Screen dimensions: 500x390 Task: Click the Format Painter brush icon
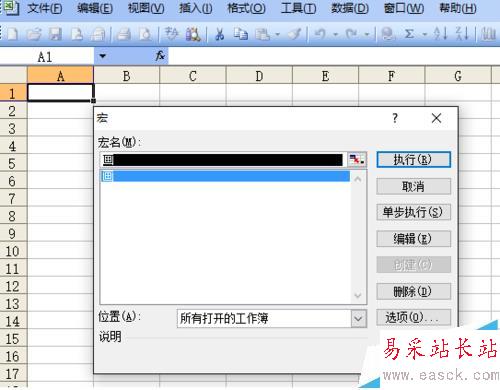(295, 34)
